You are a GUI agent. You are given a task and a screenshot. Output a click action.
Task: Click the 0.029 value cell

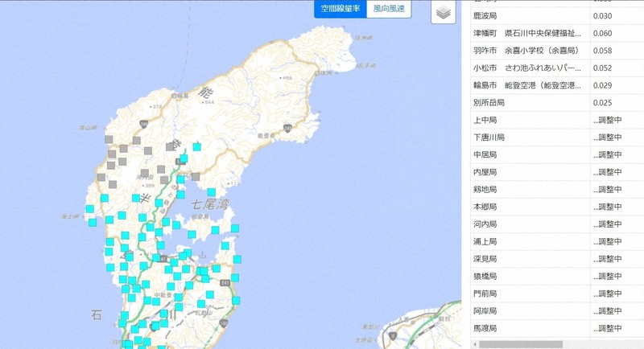tap(617, 85)
